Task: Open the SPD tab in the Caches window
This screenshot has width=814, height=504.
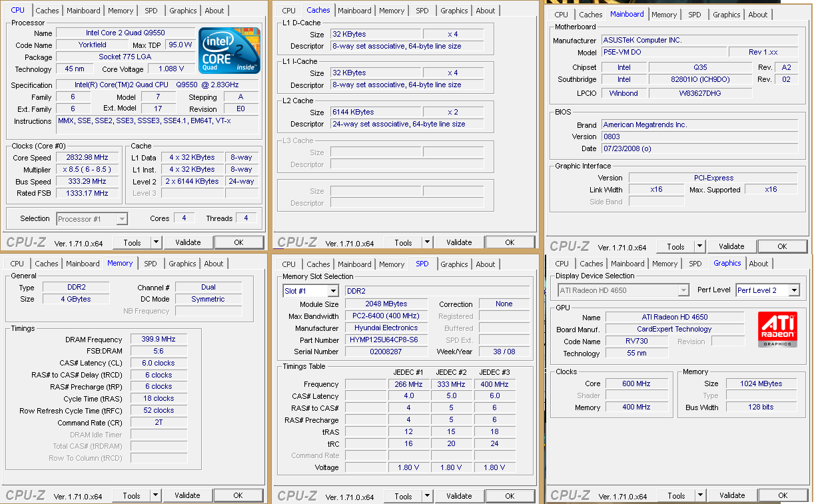Action: 422,11
